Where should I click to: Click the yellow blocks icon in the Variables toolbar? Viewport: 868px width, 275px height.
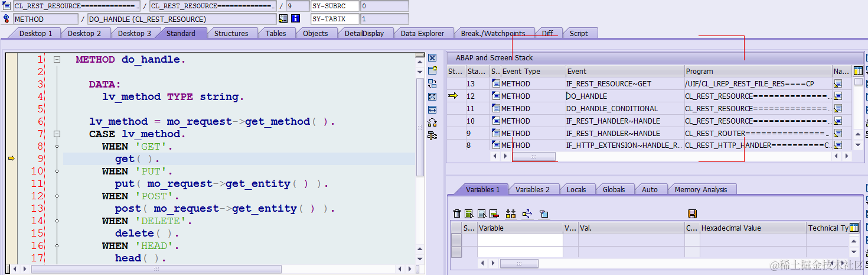pos(511,213)
